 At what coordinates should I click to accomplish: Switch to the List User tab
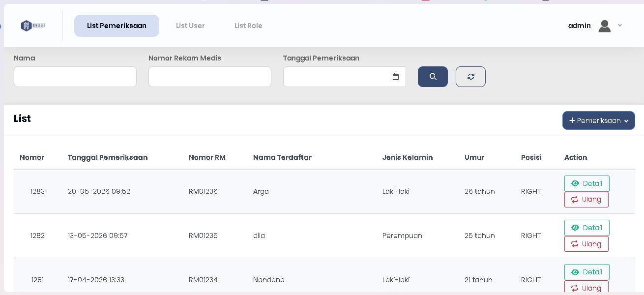click(x=190, y=26)
